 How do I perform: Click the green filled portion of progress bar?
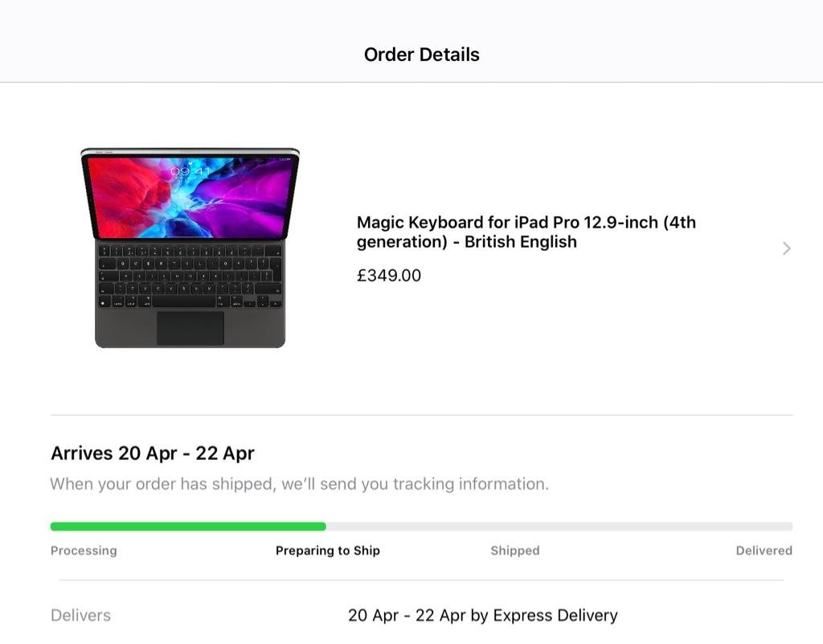[x=187, y=527]
